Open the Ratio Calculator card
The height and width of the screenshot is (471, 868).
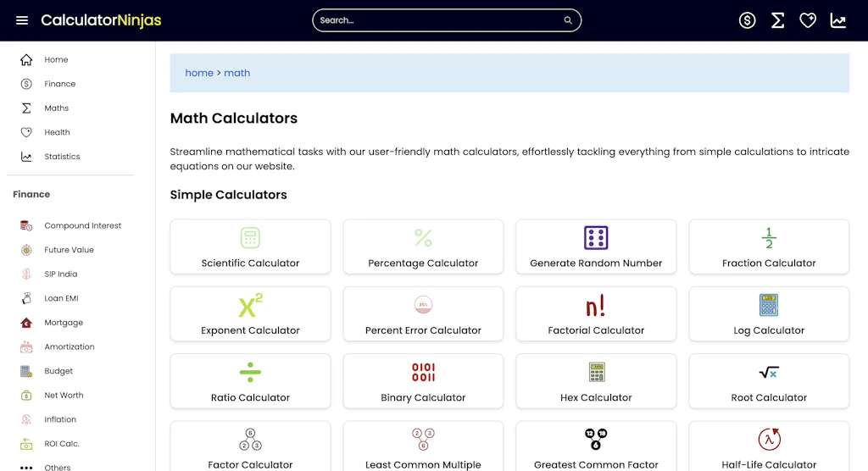(250, 381)
